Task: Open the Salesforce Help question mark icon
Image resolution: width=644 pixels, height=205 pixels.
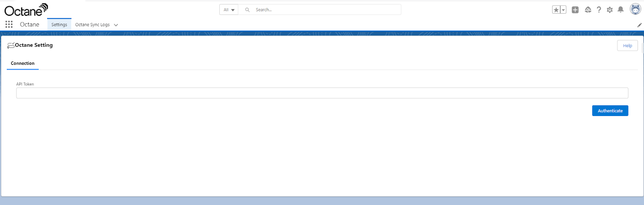Action: 599,10
